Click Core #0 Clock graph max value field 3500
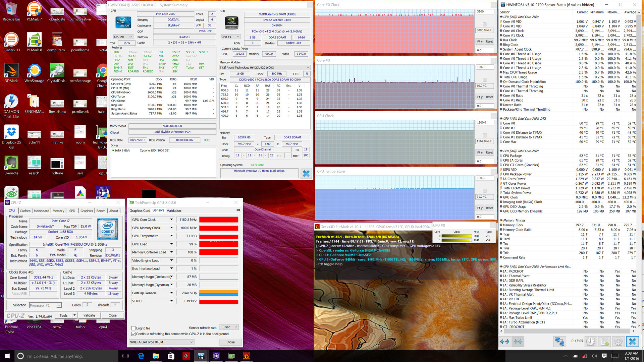Image resolution: width=644 pixels, height=362 pixels. click(485, 12)
